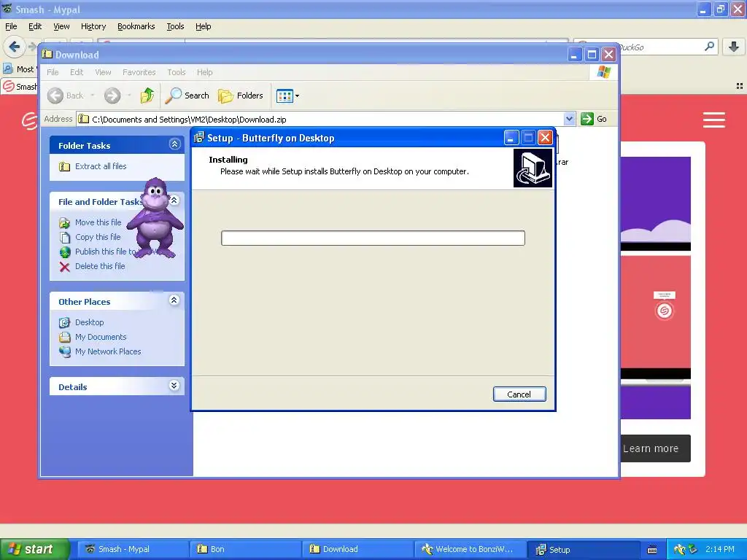Click the Explorer Forward arrow
Screen dimensions: 747x560
(x=112, y=96)
